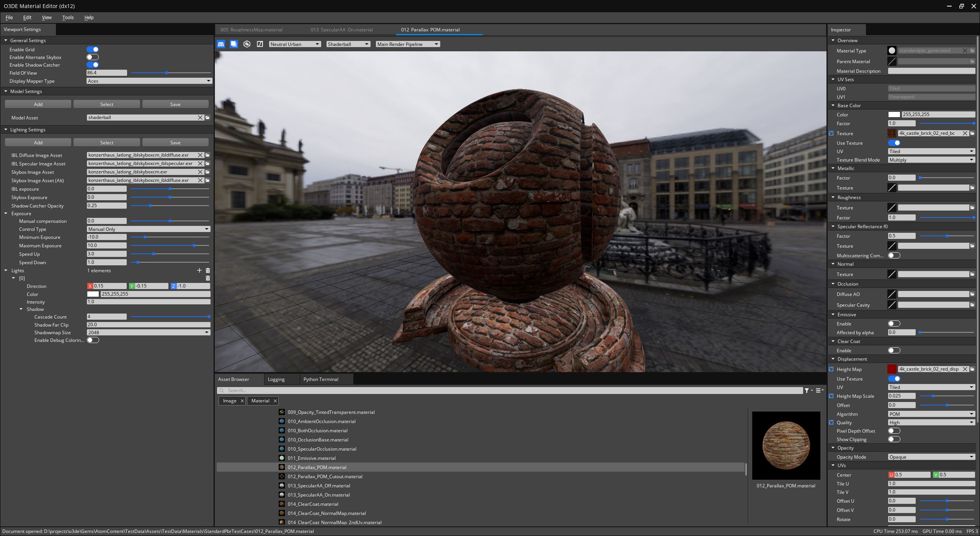Viewport: 980px width, 536px height.
Task: Click the clear X icon on the Height Map field
Action: [965, 369]
